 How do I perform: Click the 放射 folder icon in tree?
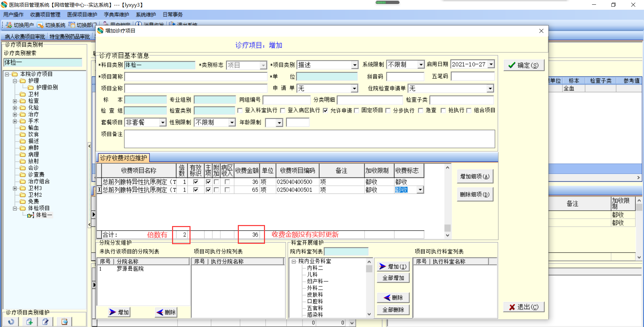pyautogui.click(x=23, y=161)
